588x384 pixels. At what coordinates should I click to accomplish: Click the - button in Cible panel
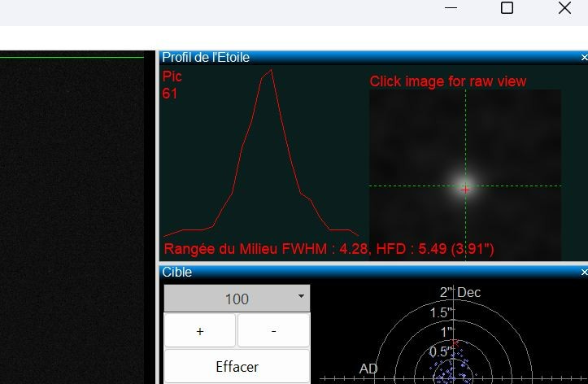(274, 331)
